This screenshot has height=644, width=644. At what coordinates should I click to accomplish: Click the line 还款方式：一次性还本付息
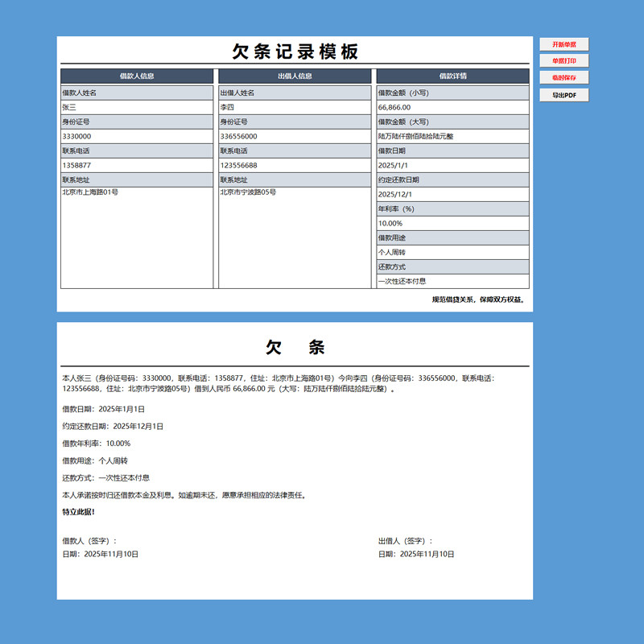pyautogui.click(x=106, y=478)
